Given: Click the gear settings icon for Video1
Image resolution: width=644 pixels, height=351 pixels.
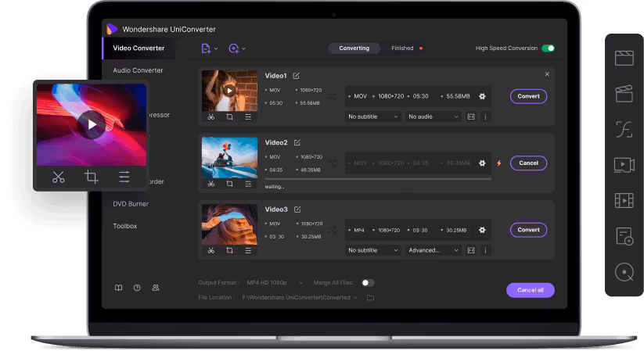Looking at the screenshot, I should click(x=482, y=96).
